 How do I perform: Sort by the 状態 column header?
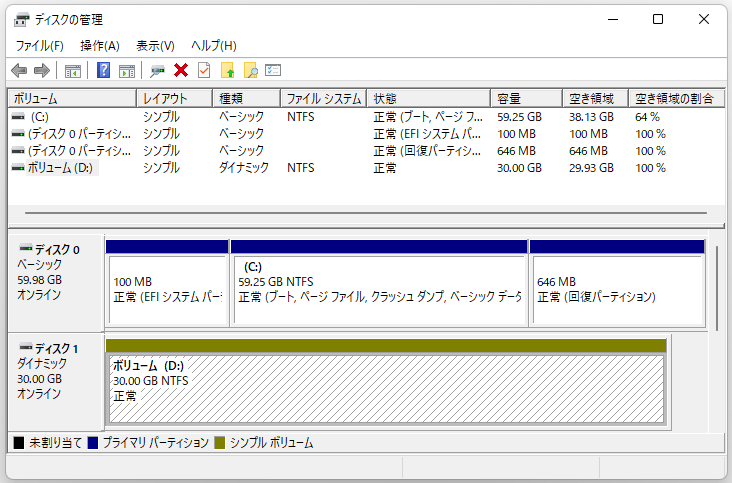[429, 98]
